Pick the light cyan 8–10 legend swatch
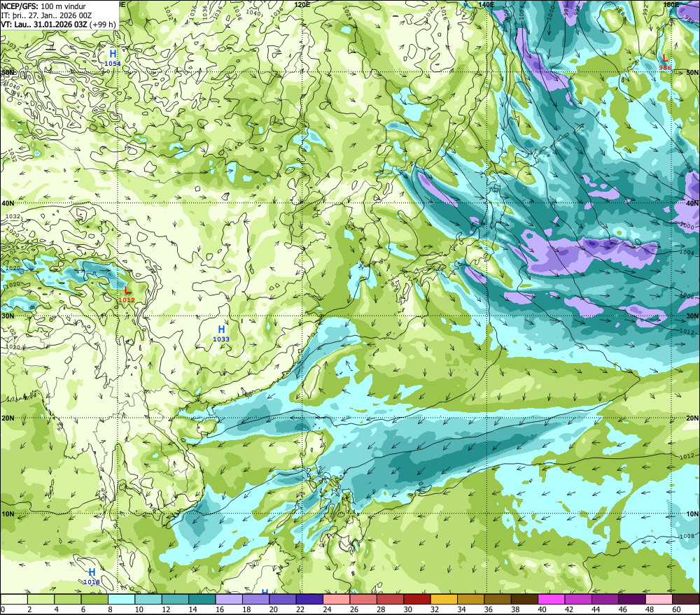 (121, 599)
